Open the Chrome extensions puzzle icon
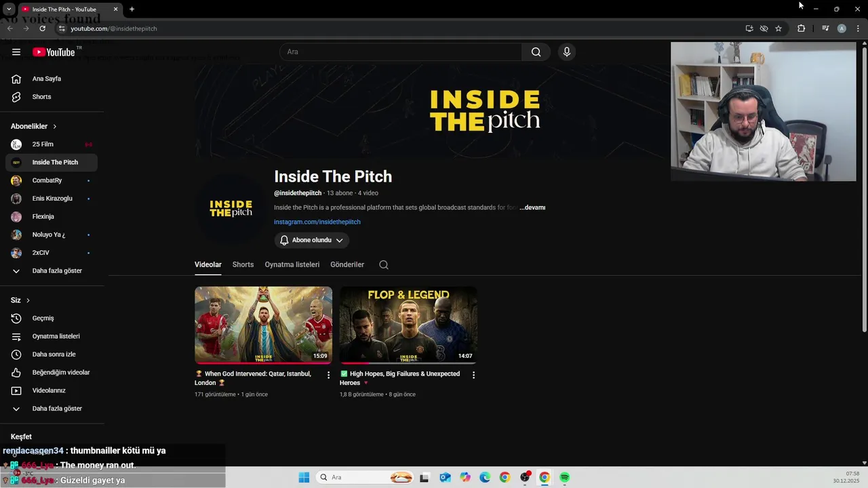Viewport: 868px width, 488px height. pyautogui.click(x=802, y=28)
